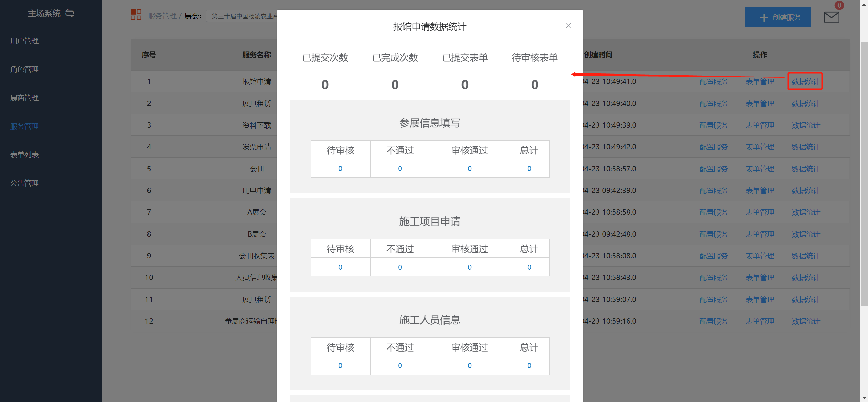Click 总计 count in 参展信息填写 table
Screen dimensions: 868x402
(529, 168)
